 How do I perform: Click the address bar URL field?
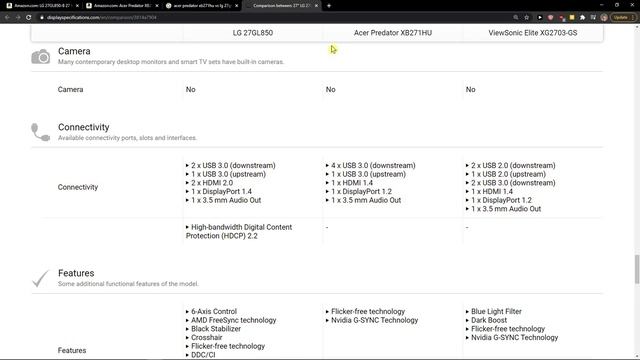(x=278, y=18)
